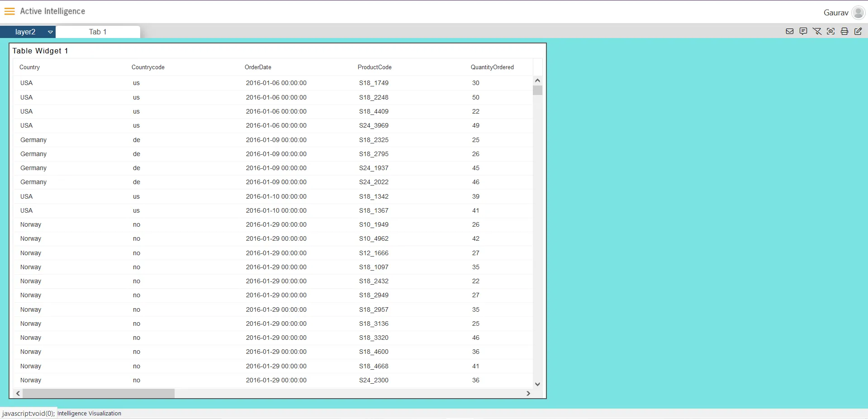Screen dimensions: 868x419
Task: Sort by the Country column header
Action: [x=30, y=67]
